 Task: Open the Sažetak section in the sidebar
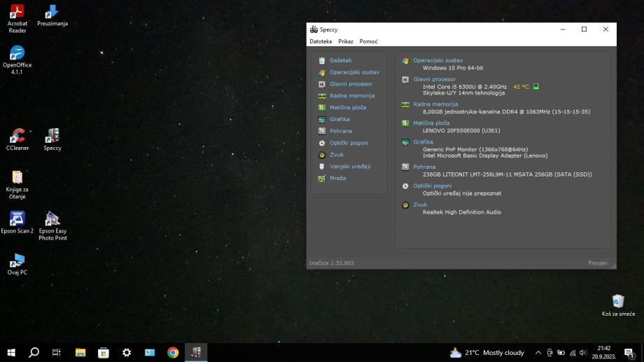click(340, 61)
